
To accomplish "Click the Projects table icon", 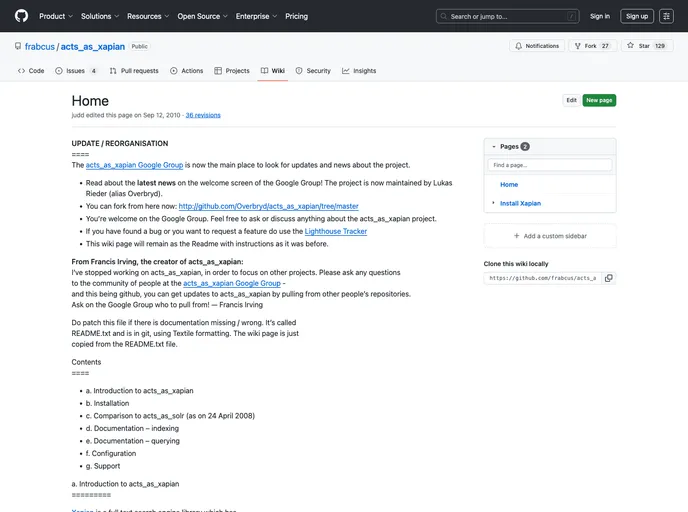I will [218, 71].
